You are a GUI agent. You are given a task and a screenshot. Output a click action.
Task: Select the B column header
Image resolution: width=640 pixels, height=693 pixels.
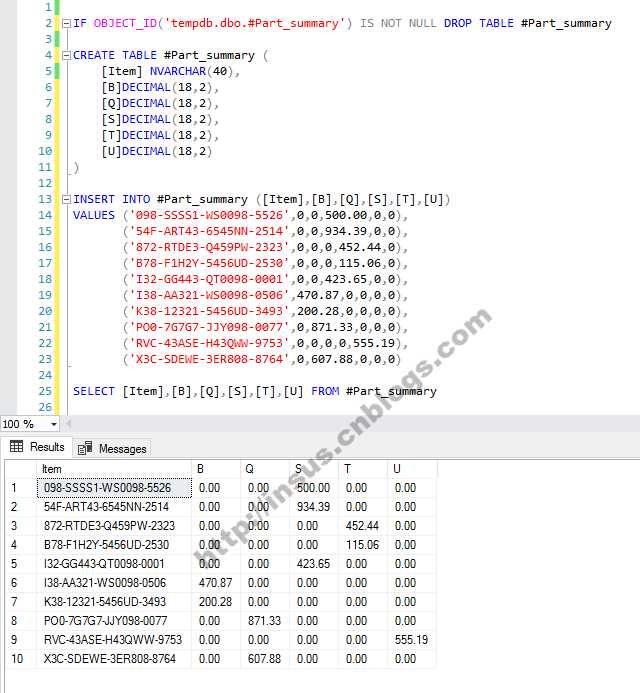216,469
